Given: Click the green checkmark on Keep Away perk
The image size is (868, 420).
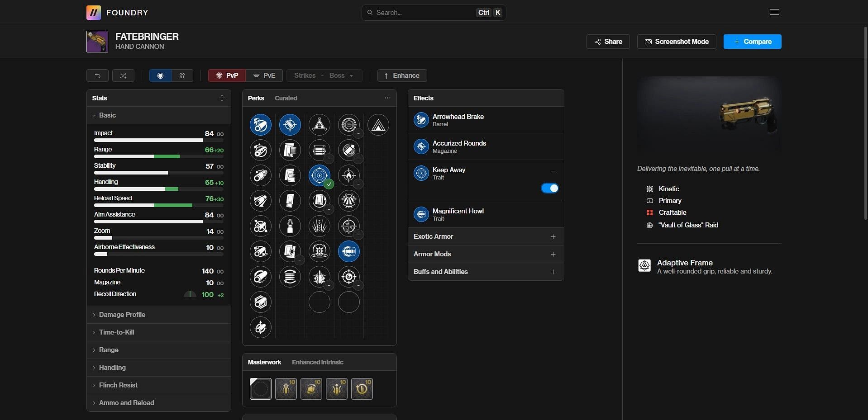Looking at the screenshot, I should 329,184.
